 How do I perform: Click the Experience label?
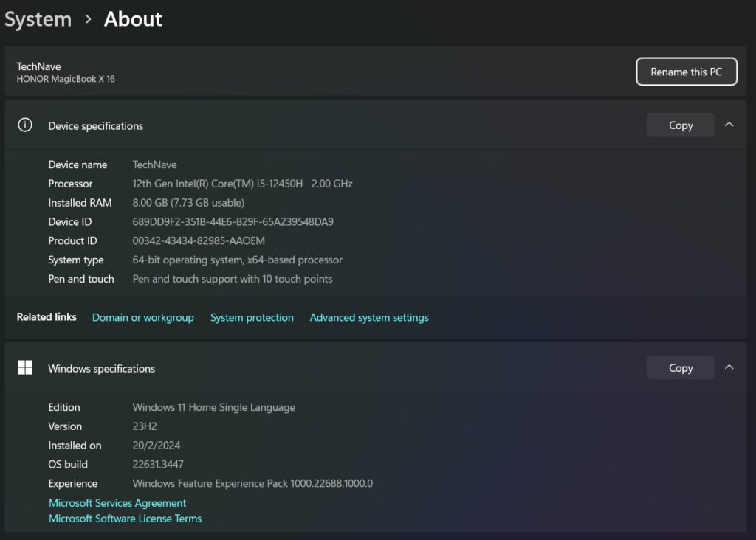(73, 484)
